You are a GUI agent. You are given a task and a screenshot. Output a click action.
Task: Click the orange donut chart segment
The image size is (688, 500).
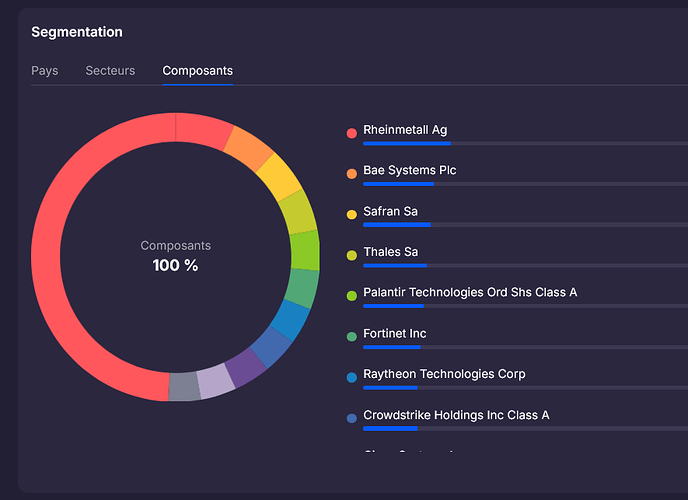(249, 148)
